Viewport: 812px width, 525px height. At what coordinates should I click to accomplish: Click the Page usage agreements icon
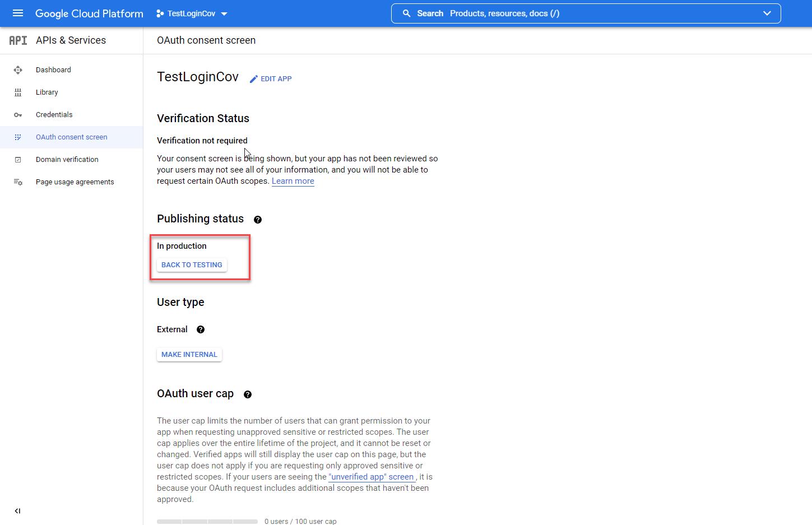tap(18, 182)
